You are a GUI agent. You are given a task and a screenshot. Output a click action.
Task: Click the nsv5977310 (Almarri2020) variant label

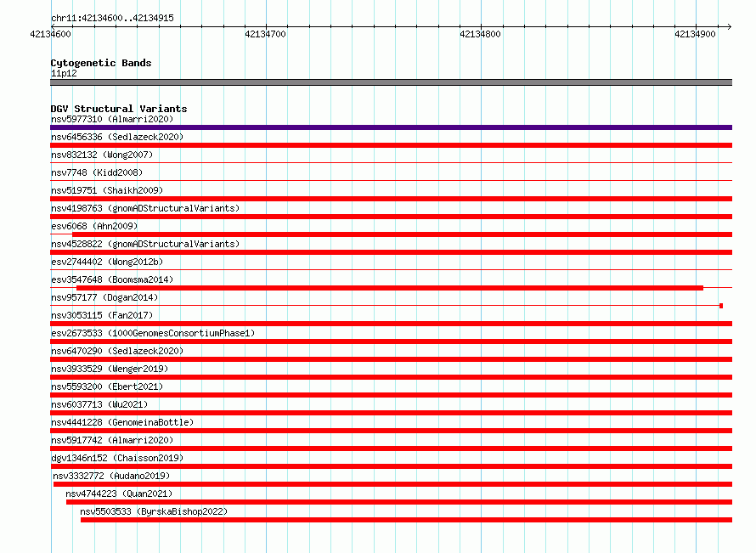pos(112,119)
